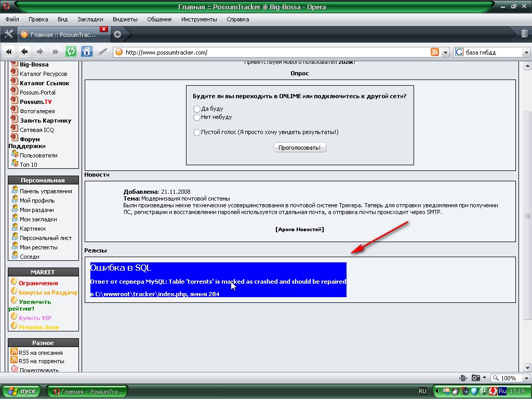Image resolution: width=532 pixels, height=399 pixels.
Task: Open the Закладки menu
Action: (x=90, y=19)
